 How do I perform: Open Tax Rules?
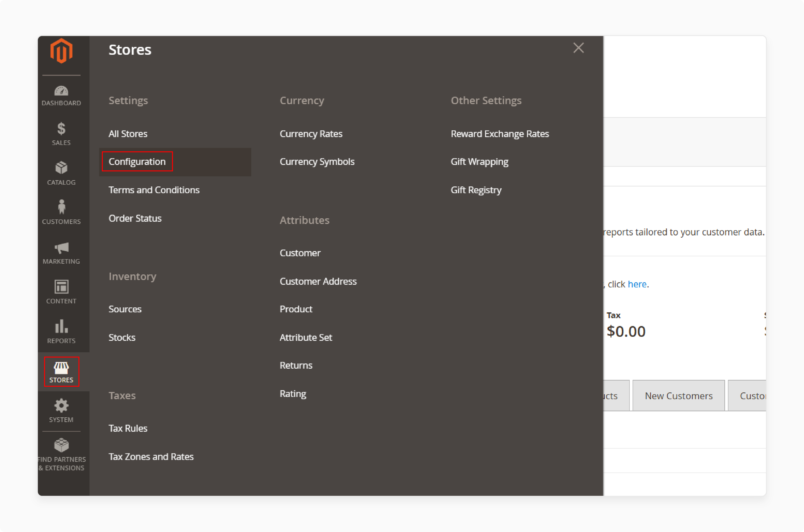128,428
